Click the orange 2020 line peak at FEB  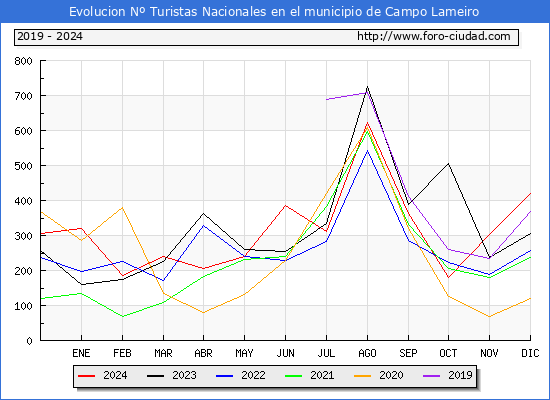click(122, 208)
